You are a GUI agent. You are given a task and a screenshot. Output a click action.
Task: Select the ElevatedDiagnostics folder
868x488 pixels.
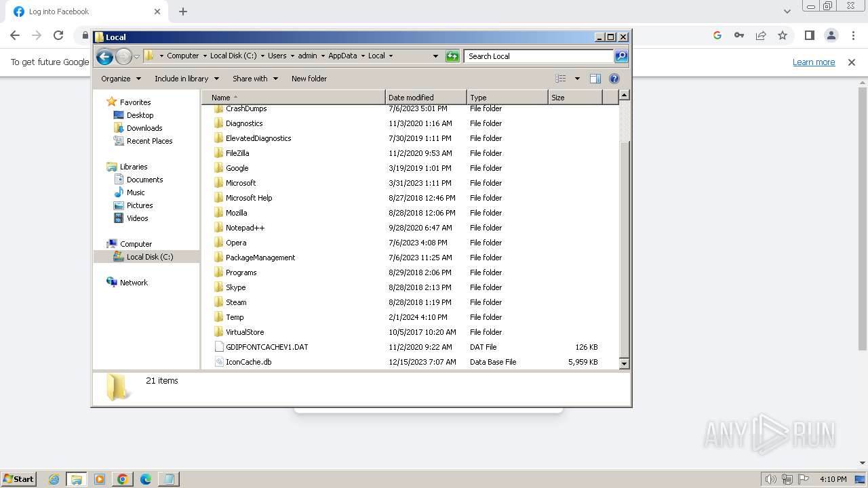point(258,138)
